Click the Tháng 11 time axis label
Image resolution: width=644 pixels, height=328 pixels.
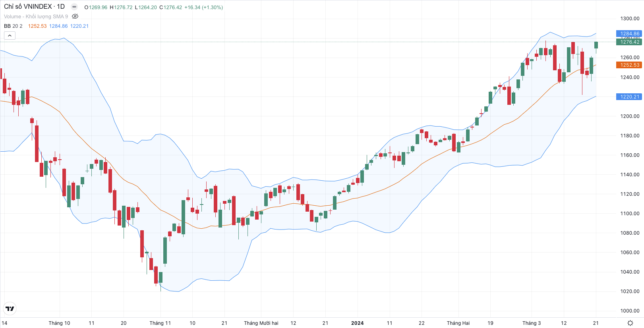160,323
